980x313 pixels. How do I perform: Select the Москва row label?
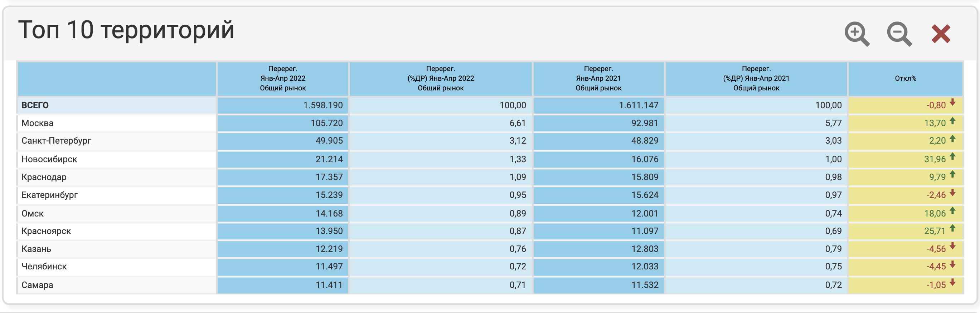click(x=37, y=123)
